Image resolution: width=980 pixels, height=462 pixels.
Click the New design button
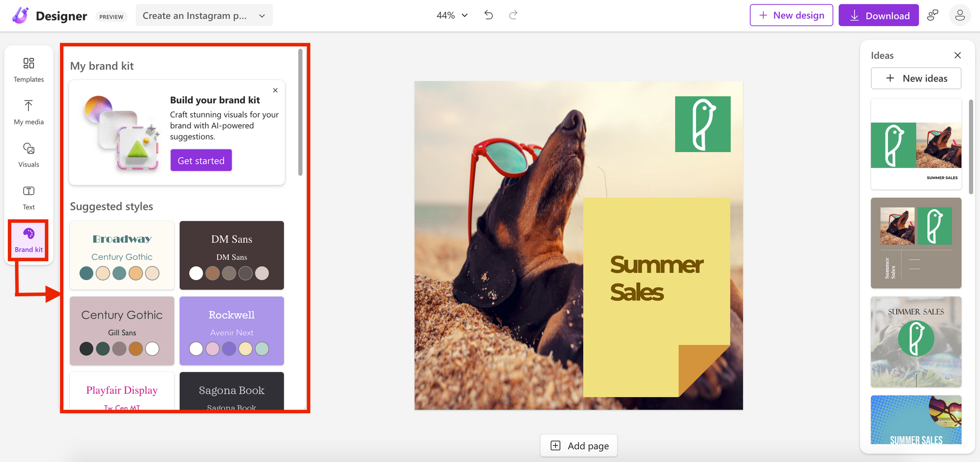coord(791,16)
